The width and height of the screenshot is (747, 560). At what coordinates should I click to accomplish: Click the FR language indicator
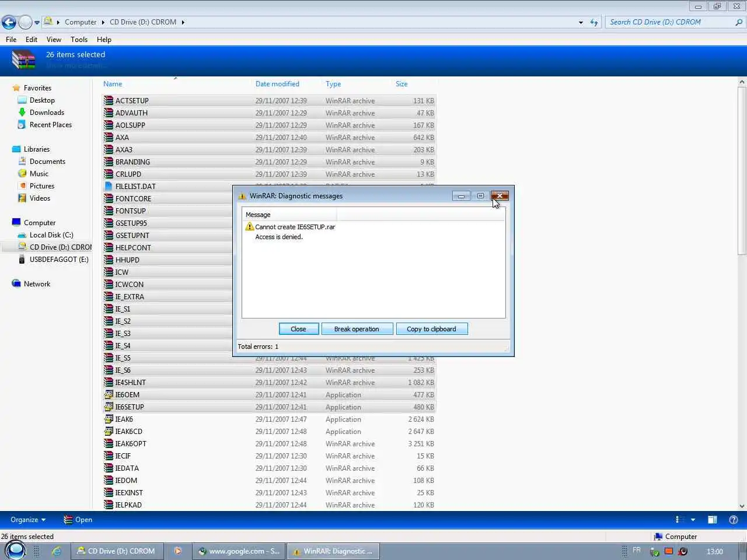click(636, 550)
